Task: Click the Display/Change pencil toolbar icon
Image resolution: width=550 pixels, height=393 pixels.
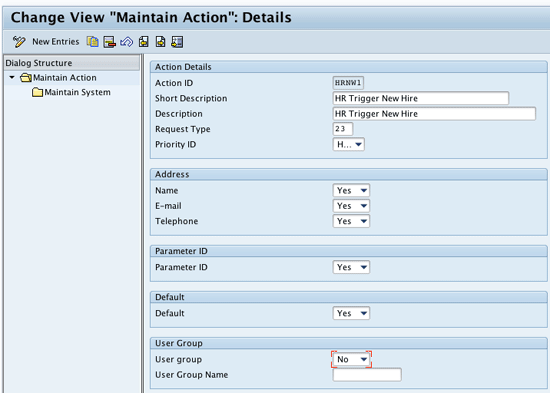Action: pos(19,42)
